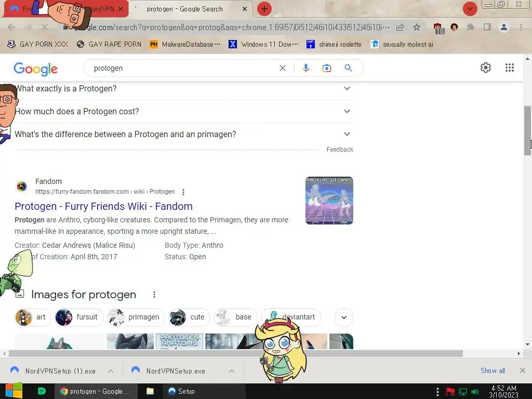Image resolution: width=532 pixels, height=399 pixels.
Task: Click the search box containing protogen
Action: [183, 68]
